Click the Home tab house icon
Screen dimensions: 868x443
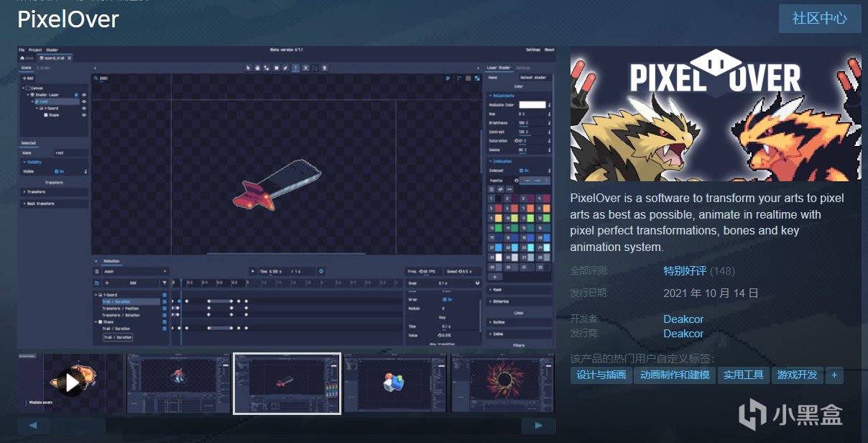(22, 58)
